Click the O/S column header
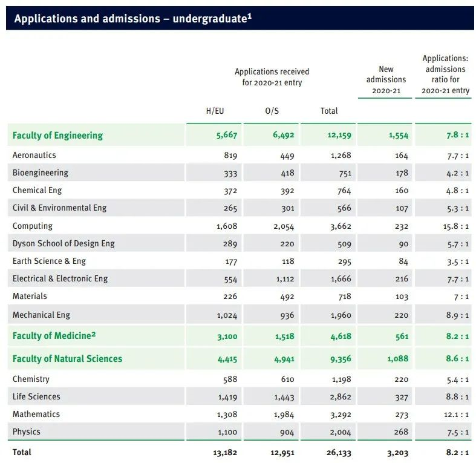Screen dimensions: 476x463 coord(273,111)
